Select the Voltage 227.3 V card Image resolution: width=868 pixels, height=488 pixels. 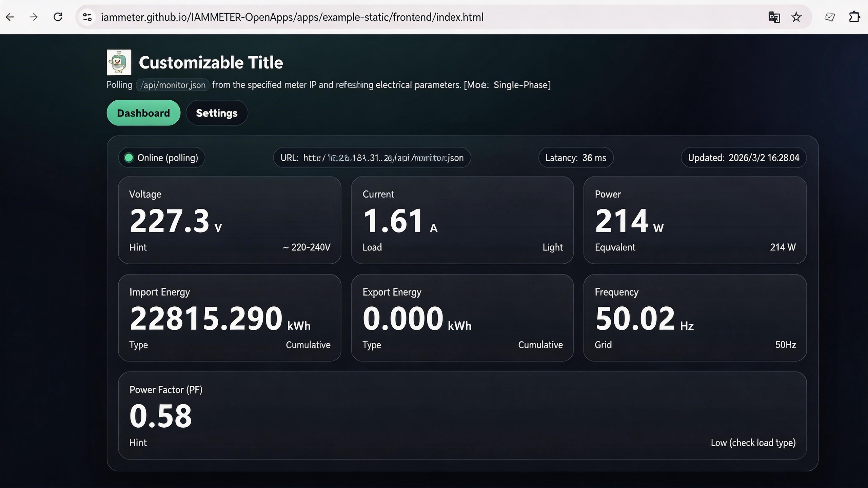point(230,220)
